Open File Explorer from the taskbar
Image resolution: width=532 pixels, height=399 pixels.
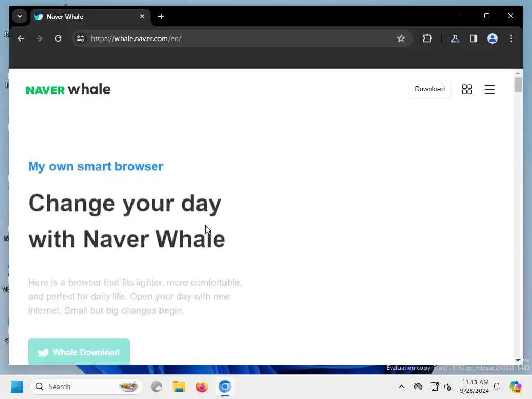coord(179,387)
